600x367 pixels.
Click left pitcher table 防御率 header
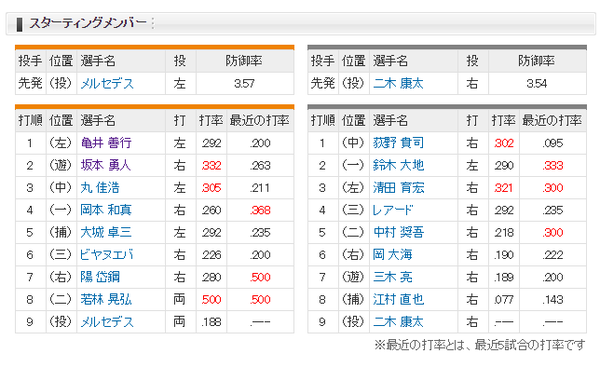point(244,61)
